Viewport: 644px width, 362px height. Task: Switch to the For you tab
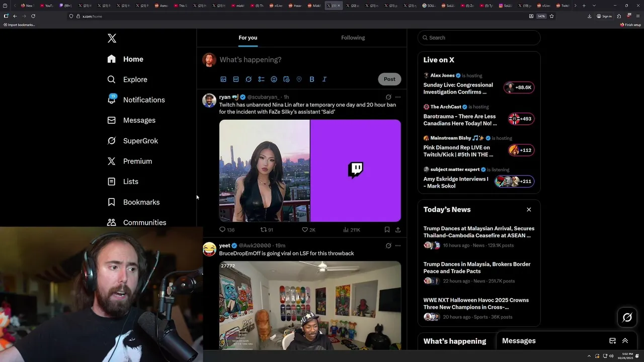click(248, 38)
